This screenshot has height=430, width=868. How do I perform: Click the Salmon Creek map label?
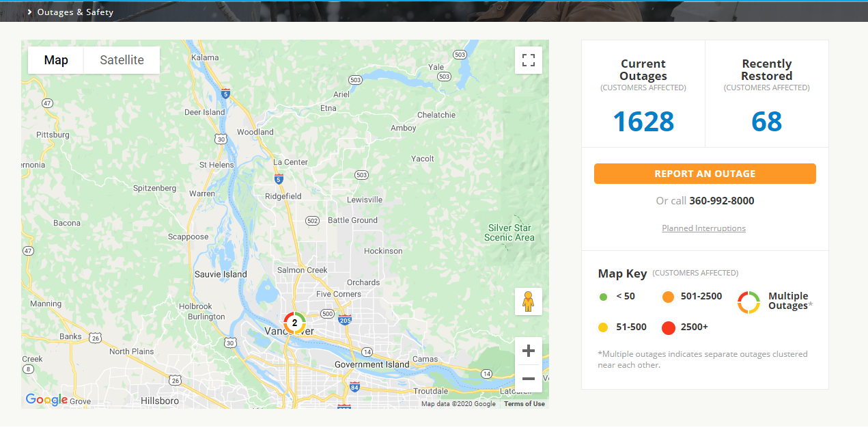click(303, 270)
